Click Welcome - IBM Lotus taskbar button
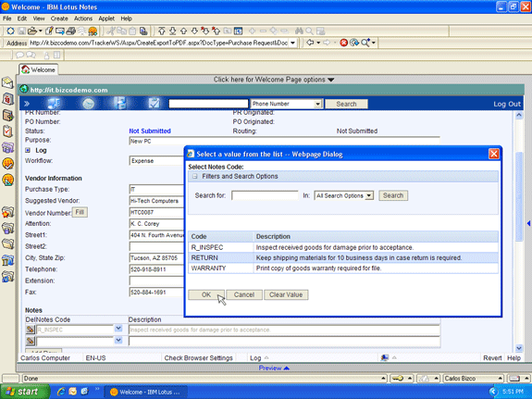 [146, 392]
